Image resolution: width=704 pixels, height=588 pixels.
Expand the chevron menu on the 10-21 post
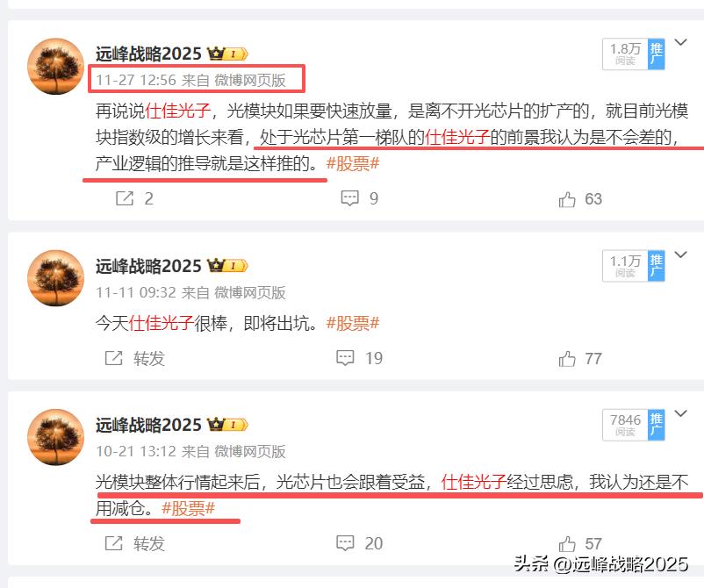click(681, 413)
